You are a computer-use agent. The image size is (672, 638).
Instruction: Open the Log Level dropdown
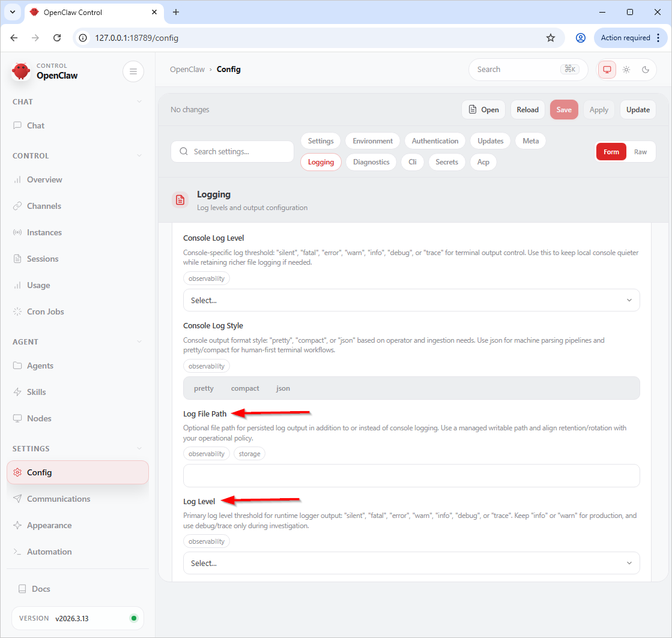click(x=411, y=563)
